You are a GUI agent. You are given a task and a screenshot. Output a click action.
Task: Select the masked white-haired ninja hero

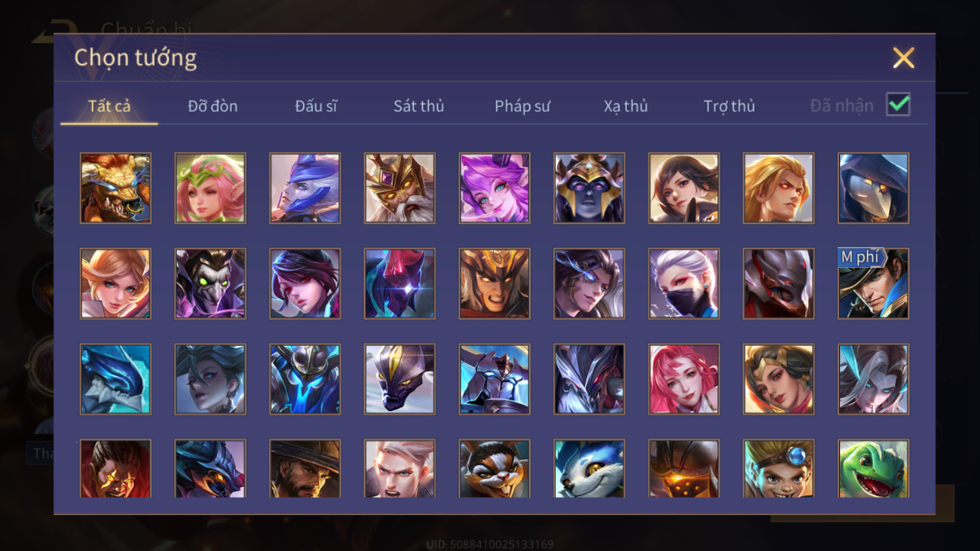point(684,284)
